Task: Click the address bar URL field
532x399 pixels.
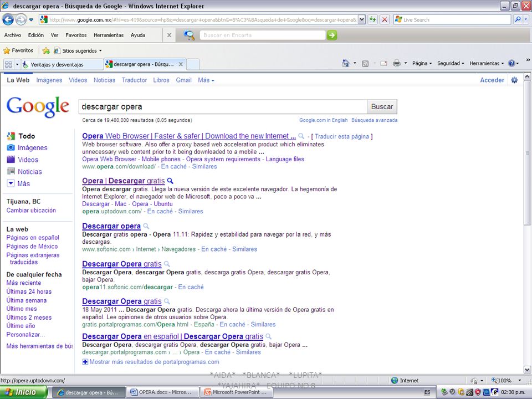Action: (x=203, y=20)
